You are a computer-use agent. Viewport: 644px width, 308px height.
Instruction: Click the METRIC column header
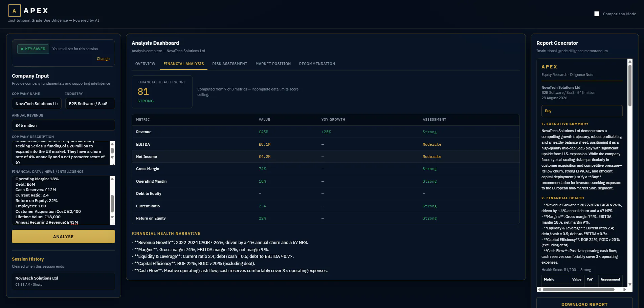(143, 120)
